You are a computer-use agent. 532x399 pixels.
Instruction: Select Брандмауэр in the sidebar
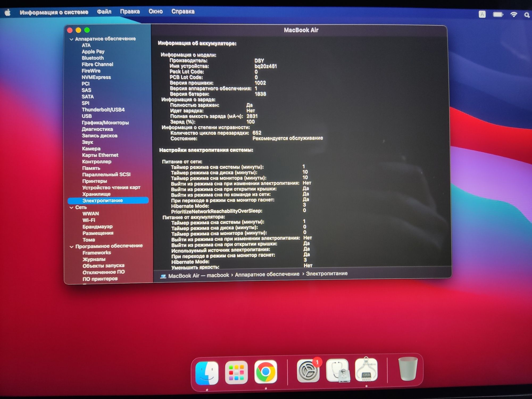pos(98,227)
